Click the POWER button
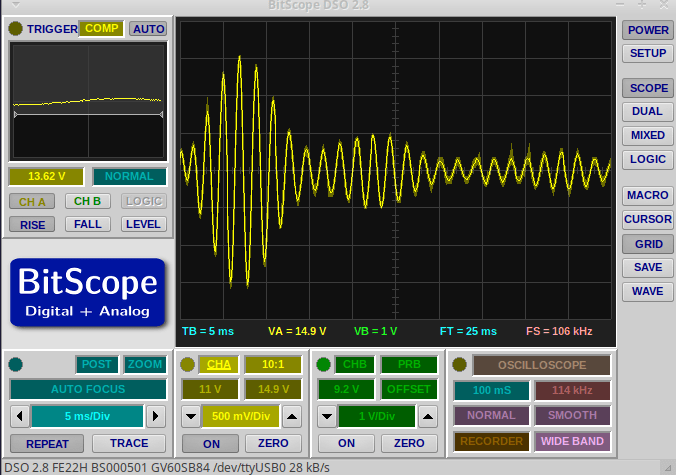This screenshot has width=676, height=475. tap(648, 30)
